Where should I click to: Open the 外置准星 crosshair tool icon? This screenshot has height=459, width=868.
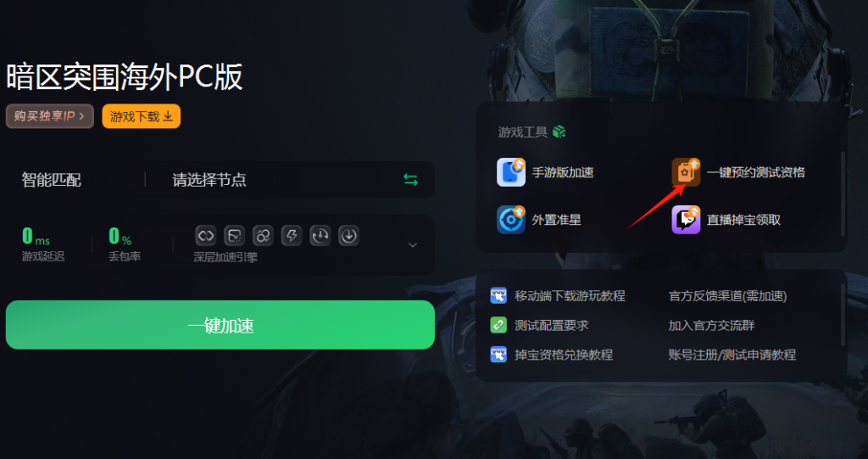tap(511, 220)
